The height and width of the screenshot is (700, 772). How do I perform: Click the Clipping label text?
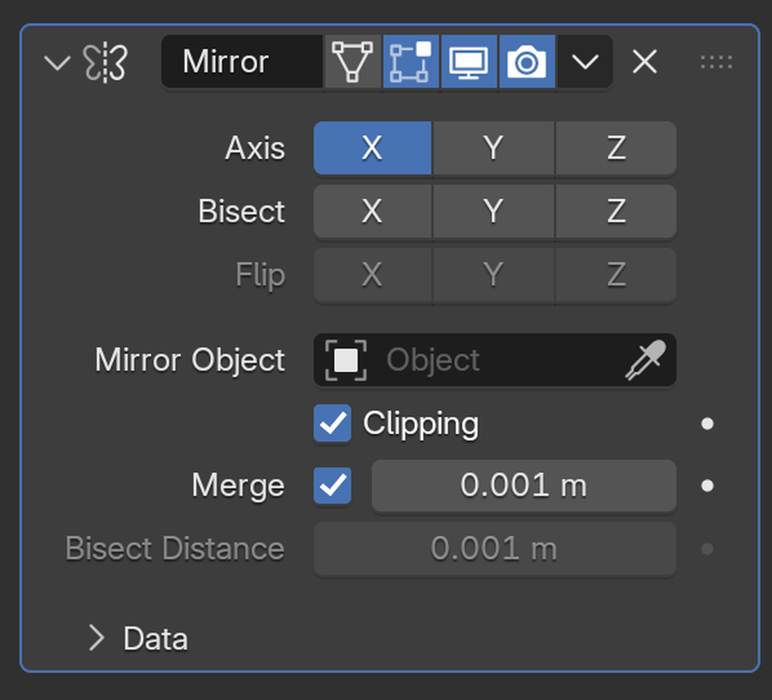[x=421, y=424]
